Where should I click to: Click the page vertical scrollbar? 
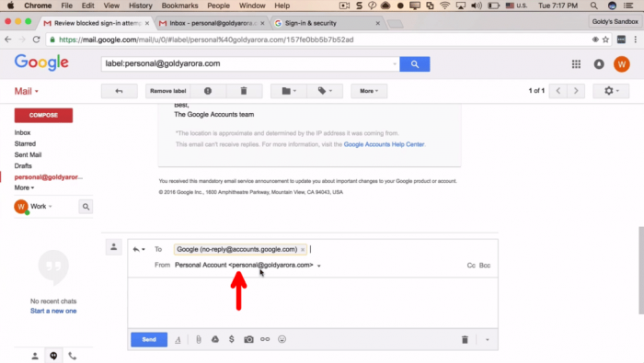click(640, 270)
